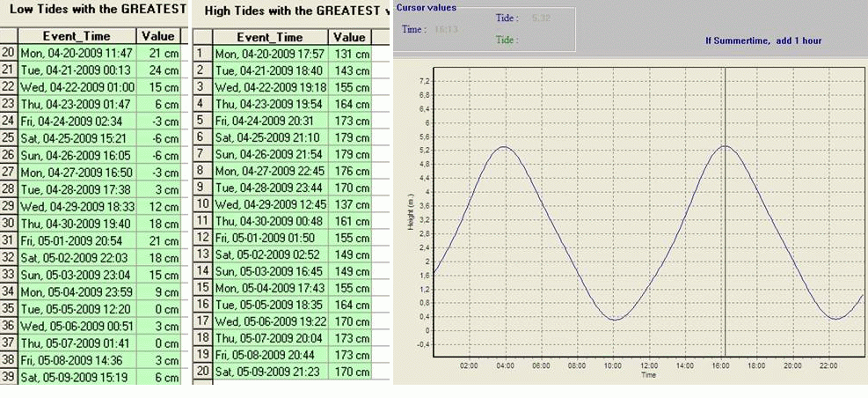Select row number 1 in the High Tides table
Viewport: 868px width, 398px height.
click(201, 54)
